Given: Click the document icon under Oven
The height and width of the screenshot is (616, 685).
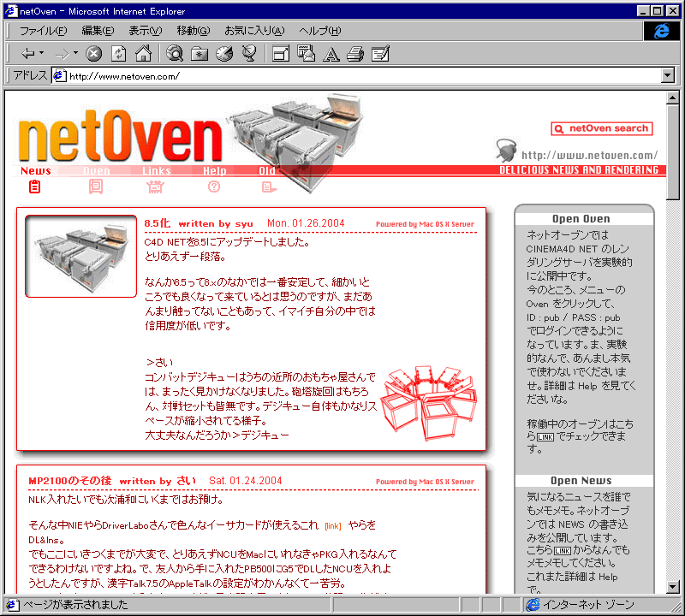Looking at the screenshot, I should [96, 187].
